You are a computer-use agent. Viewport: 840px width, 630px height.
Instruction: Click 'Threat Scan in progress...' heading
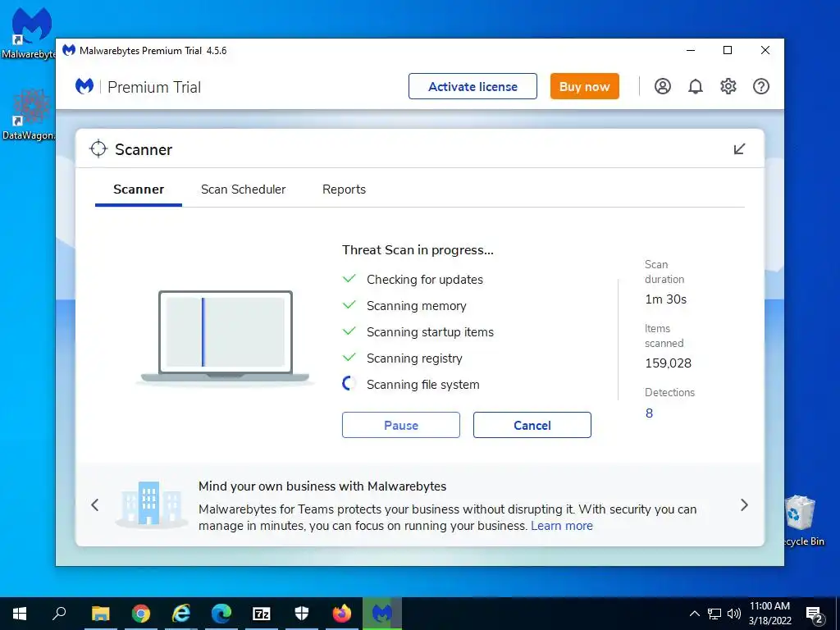[418, 250]
